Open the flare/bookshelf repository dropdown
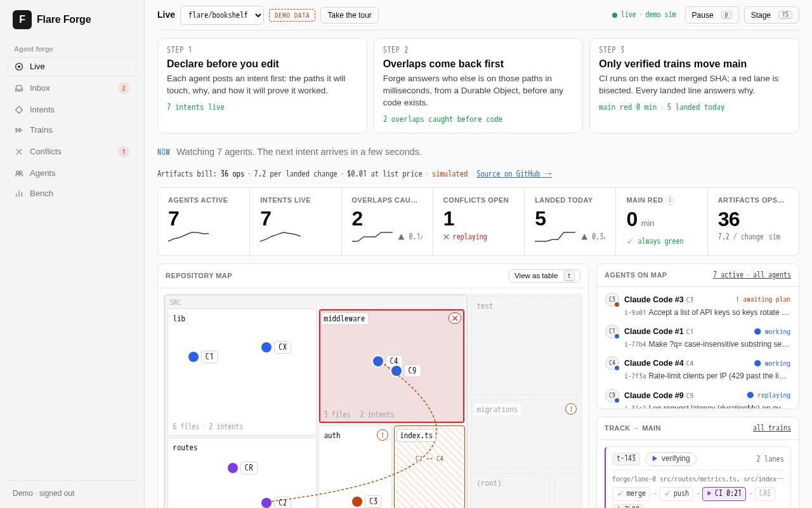 click(x=222, y=15)
